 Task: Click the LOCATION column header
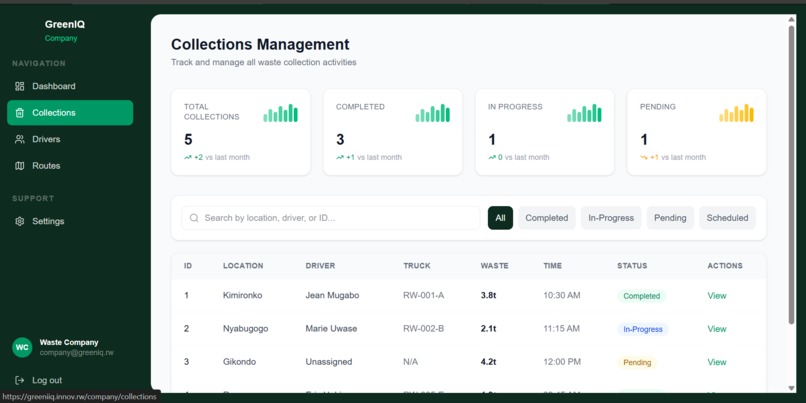tap(243, 266)
